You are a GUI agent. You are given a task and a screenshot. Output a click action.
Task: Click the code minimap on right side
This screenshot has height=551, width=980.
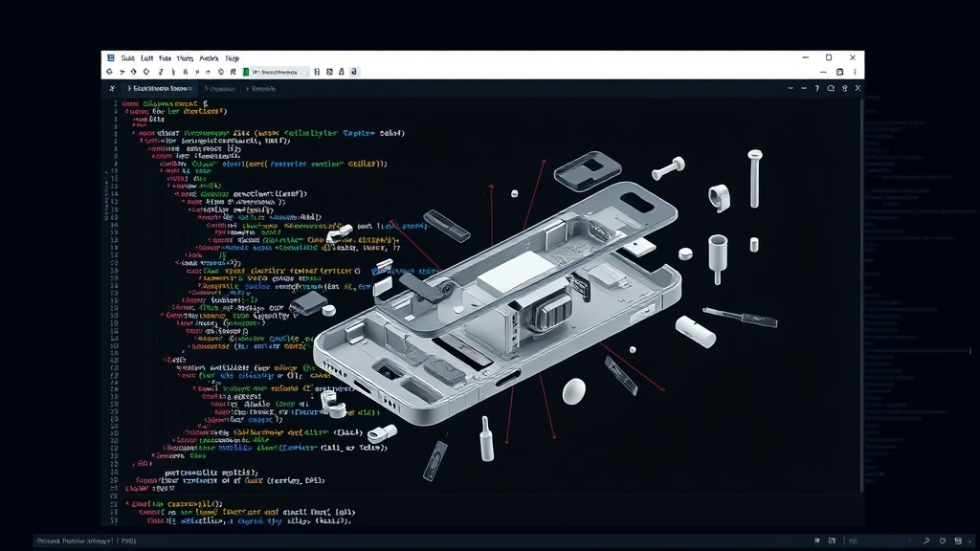910,291
